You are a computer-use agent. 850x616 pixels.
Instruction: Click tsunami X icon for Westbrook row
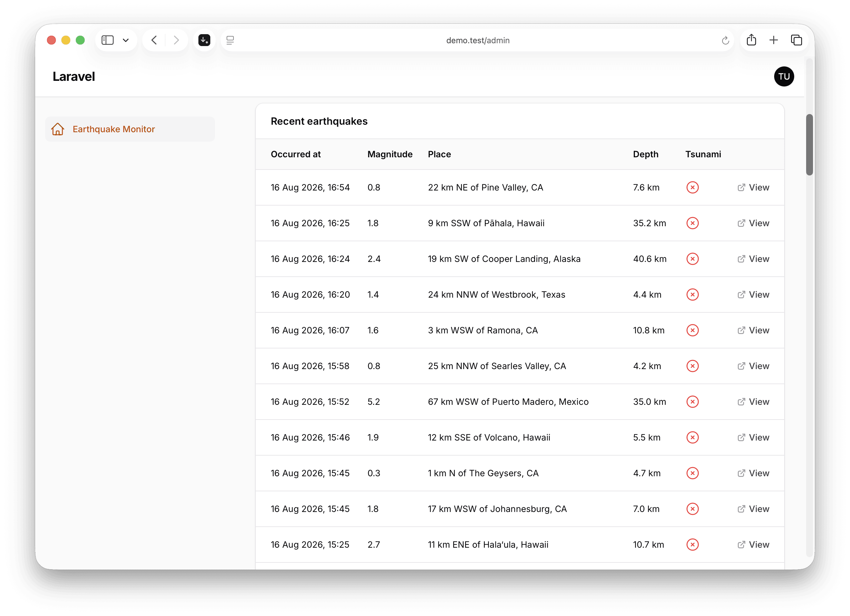coord(693,295)
